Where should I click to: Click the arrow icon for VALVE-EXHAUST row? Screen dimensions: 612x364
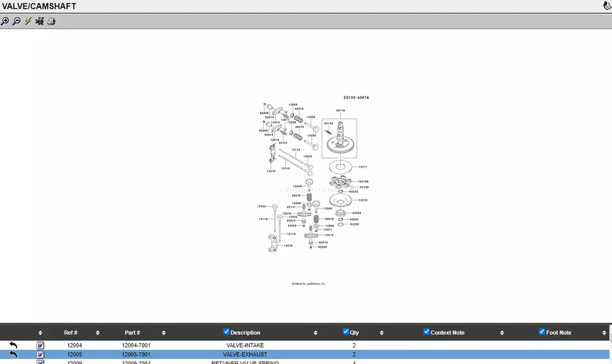point(13,354)
